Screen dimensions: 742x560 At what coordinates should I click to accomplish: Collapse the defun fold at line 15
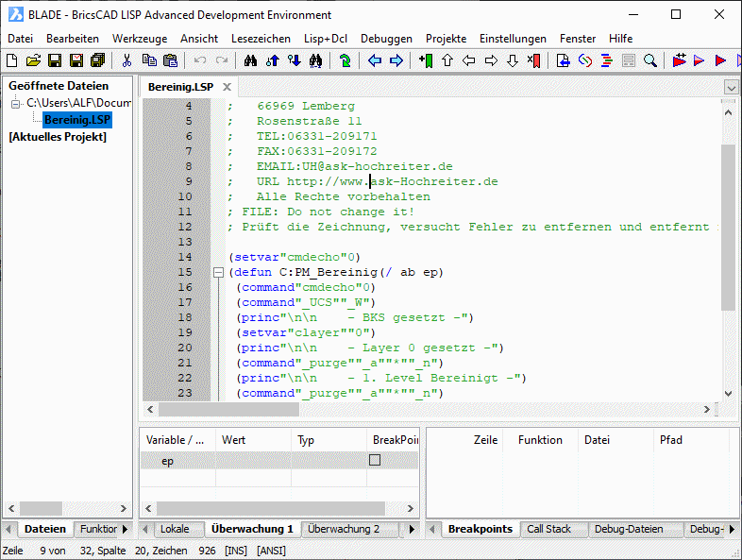[x=218, y=272]
